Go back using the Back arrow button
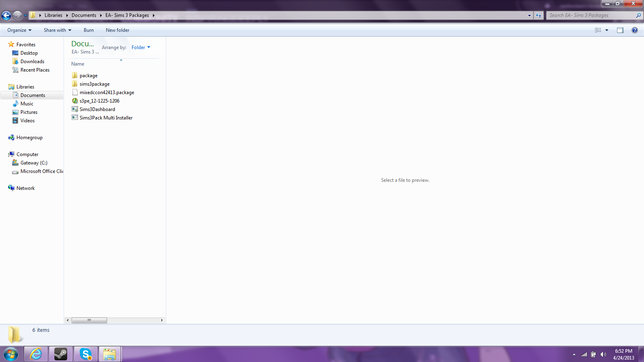The image size is (644, 362). tap(6, 16)
